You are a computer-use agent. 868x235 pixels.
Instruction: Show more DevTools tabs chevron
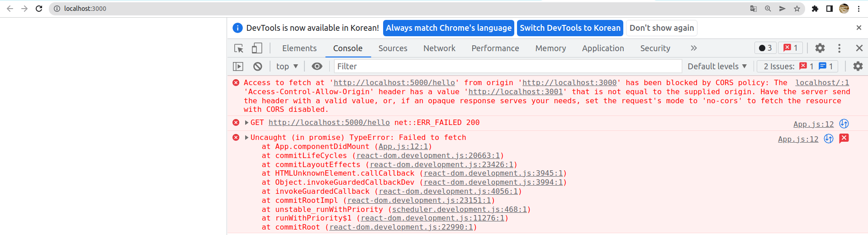coord(693,48)
